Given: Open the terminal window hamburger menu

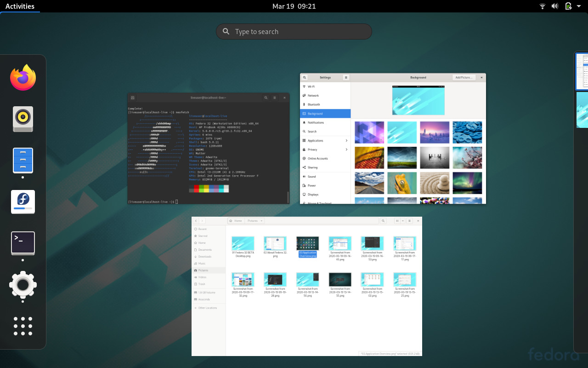Looking at the screenshot, I should pos(275,98).
